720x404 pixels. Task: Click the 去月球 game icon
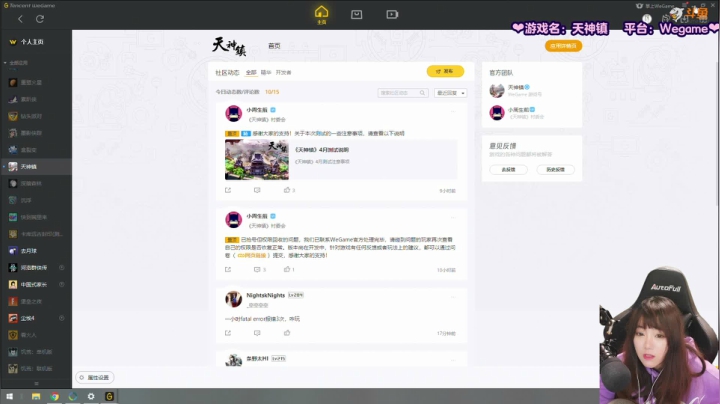point(13,251)
